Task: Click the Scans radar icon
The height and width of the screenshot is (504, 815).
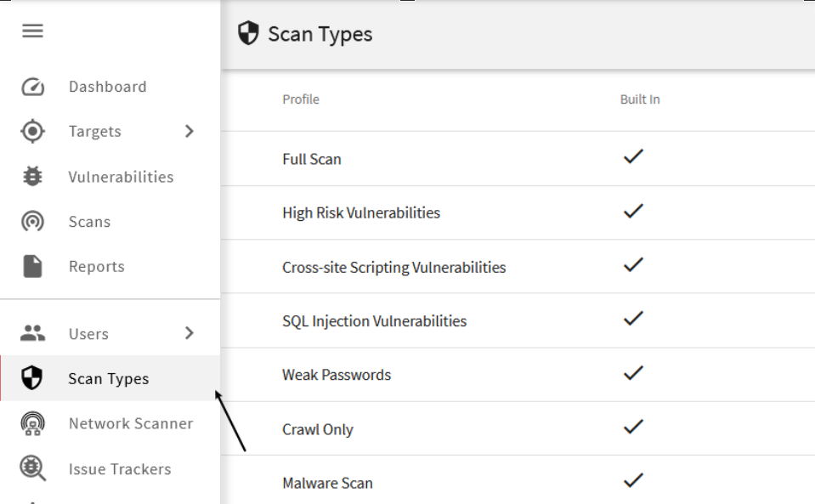Action: [x=32, y=222]
